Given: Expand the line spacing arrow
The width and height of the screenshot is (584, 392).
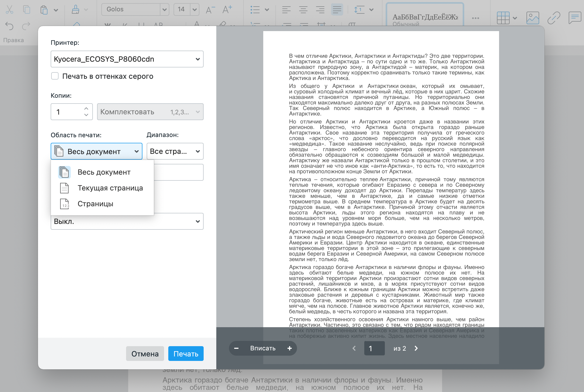Looking at the screenshot, I should click(x=371, y=10).
